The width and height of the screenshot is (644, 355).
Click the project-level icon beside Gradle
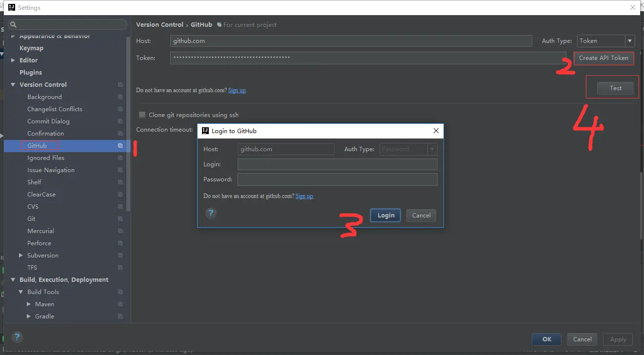[x=120, y=316]
